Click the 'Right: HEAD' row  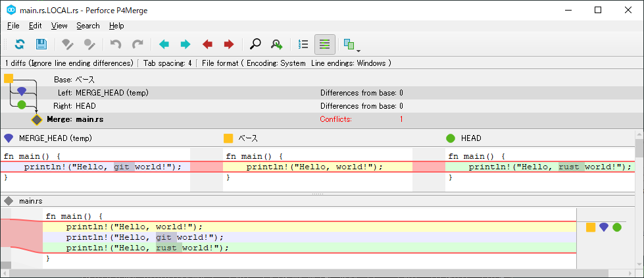[x=322, y=105]
